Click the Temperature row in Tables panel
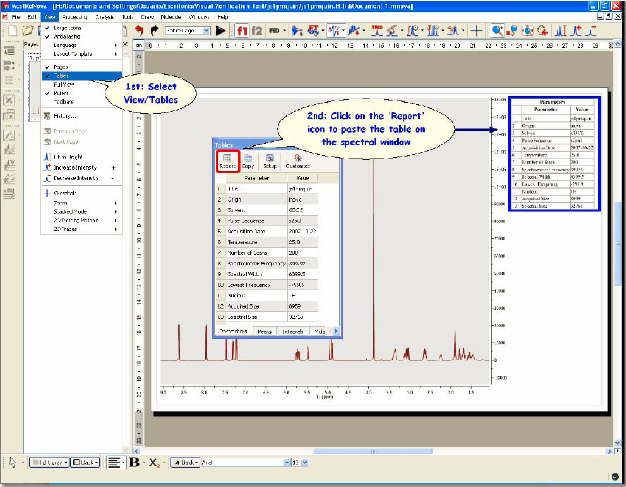This screenshot has height=487, width=626. point(267,242)
